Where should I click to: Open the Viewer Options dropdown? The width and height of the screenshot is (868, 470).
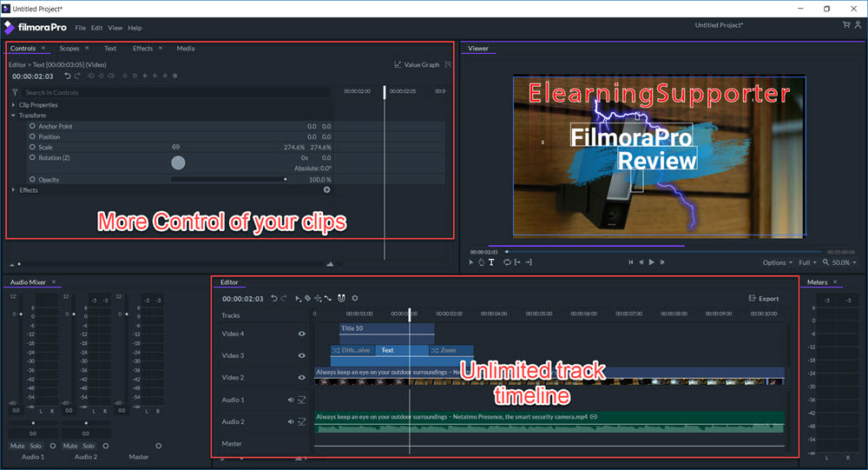pyautogui.click(x=777, y=262)
